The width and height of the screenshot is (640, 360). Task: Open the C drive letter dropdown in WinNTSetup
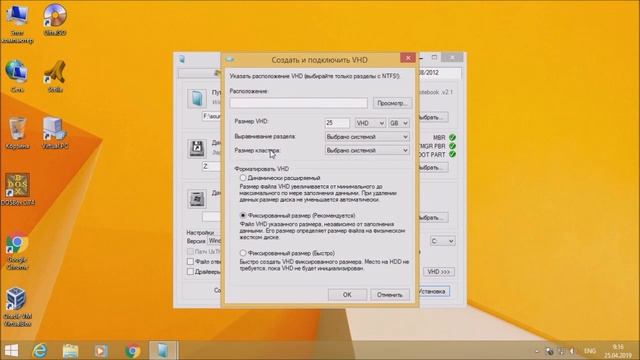tap(442, 241)
